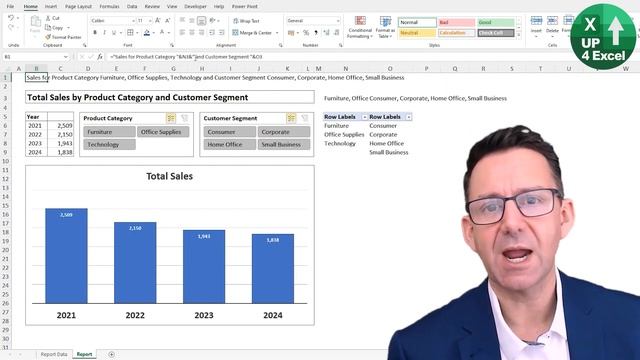The image size is (640, 360).
Task: Toggle Bottom Align button
Action: pyautogui.click(x=202, y=20)
